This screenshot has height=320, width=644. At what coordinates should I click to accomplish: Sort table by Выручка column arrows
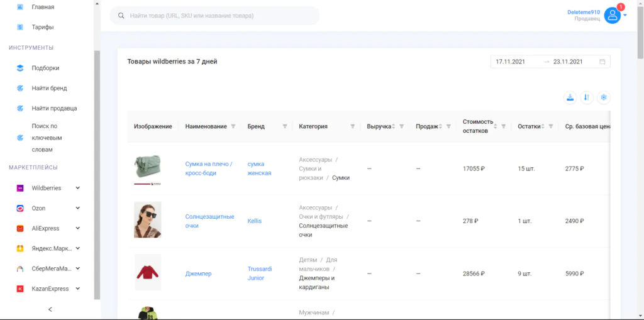394,126
